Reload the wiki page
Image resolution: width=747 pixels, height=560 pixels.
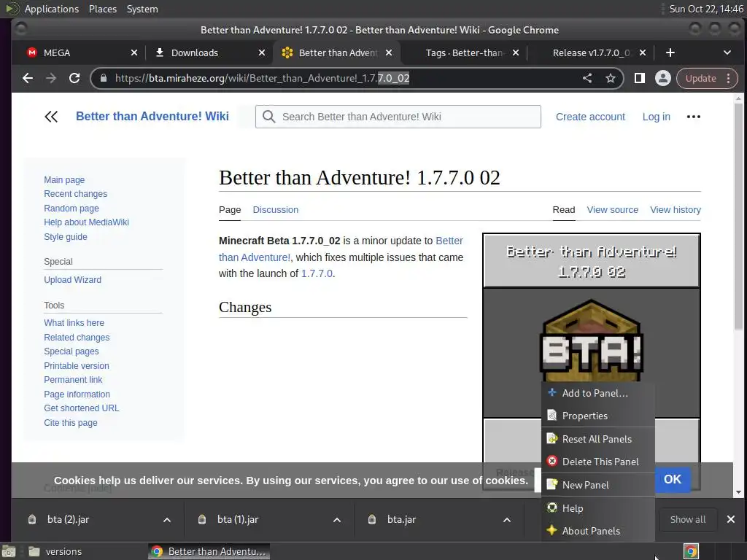[74, 78]
